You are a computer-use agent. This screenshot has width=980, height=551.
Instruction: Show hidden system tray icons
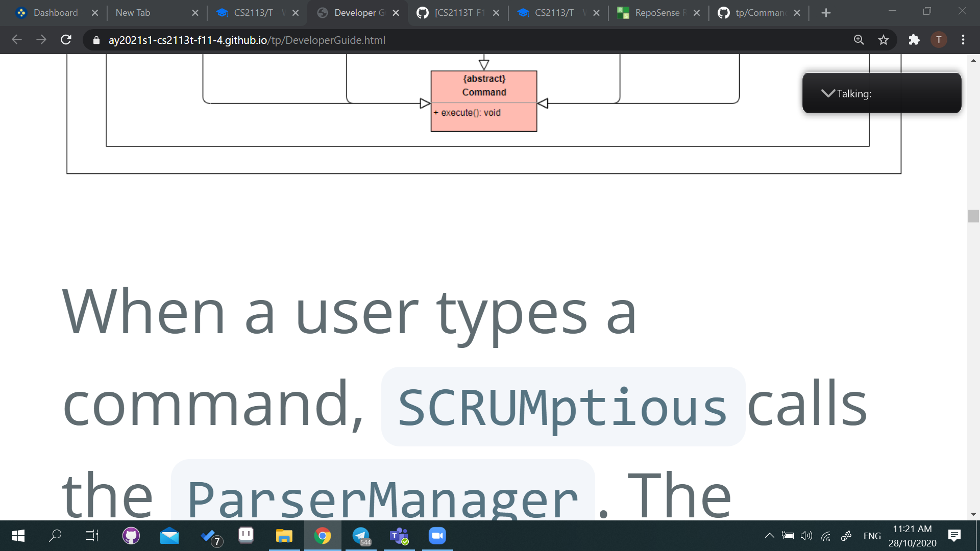click(x=769, y=536)
